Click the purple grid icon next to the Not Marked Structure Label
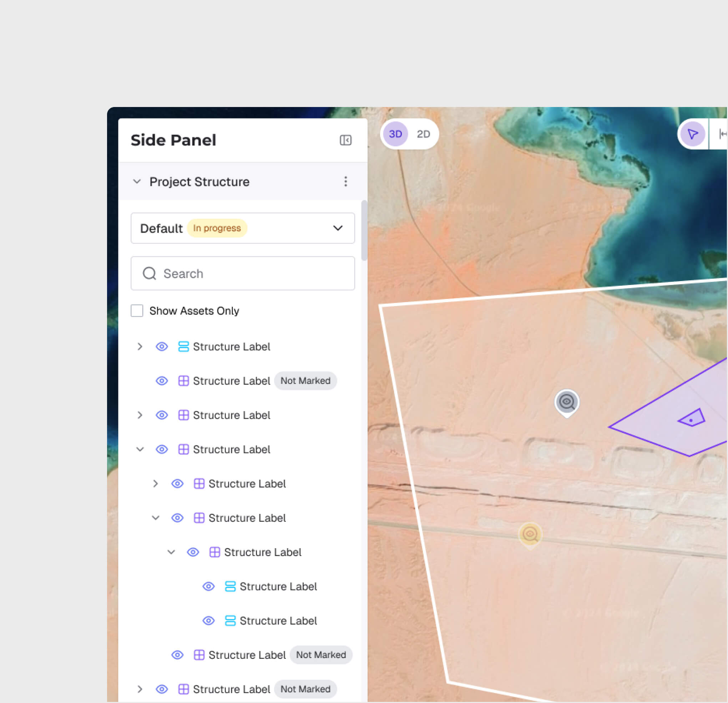This screenshot has width=728, height=703. (x=183, y=381)
